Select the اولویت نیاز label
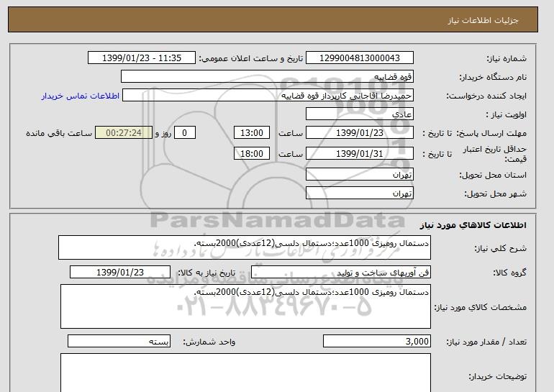Viewport: 554px width, 392px height. click(x=507, y=114)
